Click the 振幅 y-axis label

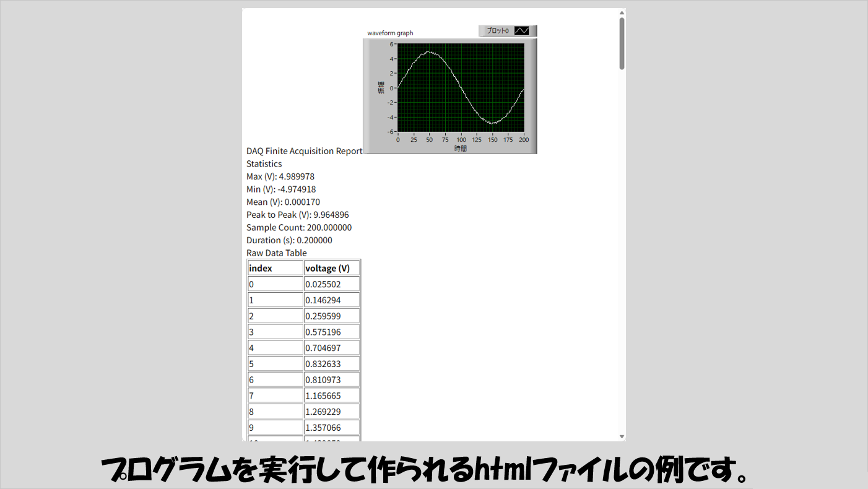coord(382,87)
